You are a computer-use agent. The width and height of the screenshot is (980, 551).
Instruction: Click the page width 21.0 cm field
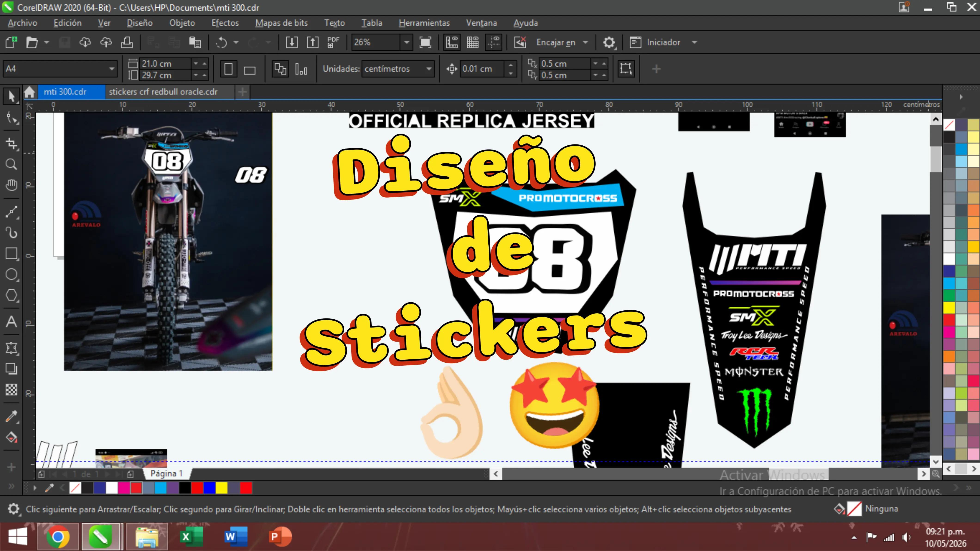[x=165, y=64]
